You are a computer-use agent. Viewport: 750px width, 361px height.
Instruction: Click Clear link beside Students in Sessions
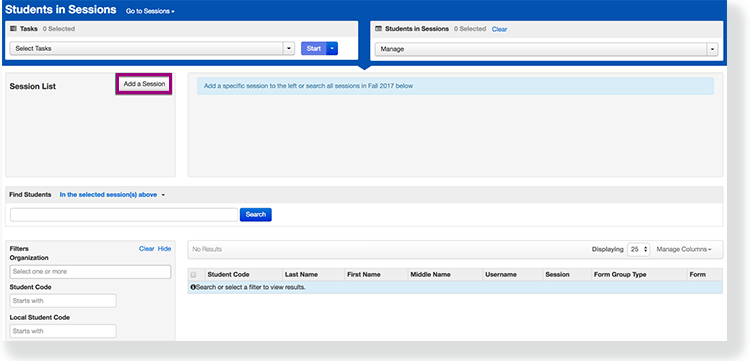[499, 29]
